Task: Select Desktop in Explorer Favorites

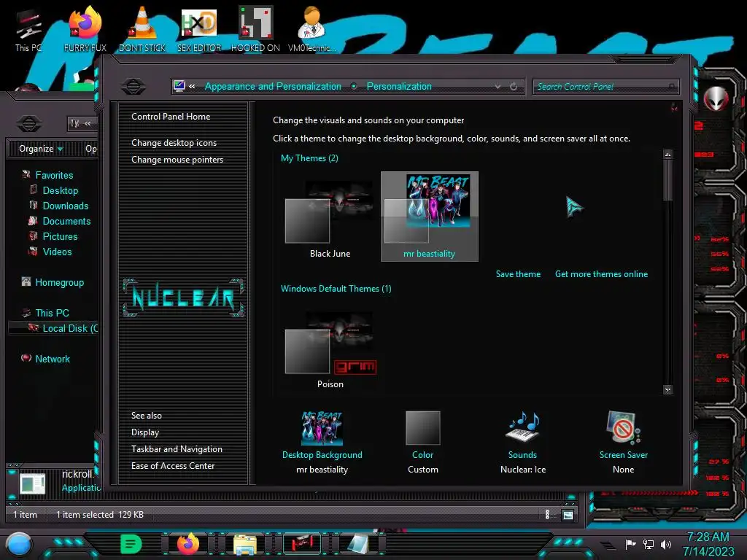Action: (x=60, y=190)
